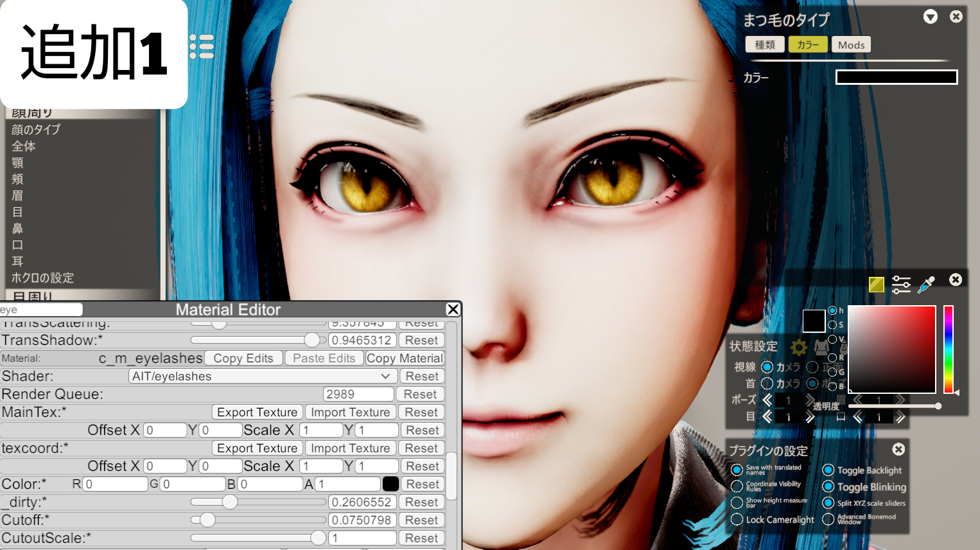
Task: Click the black Color swatch in Material Editor
Action: (x=390, y=484)
